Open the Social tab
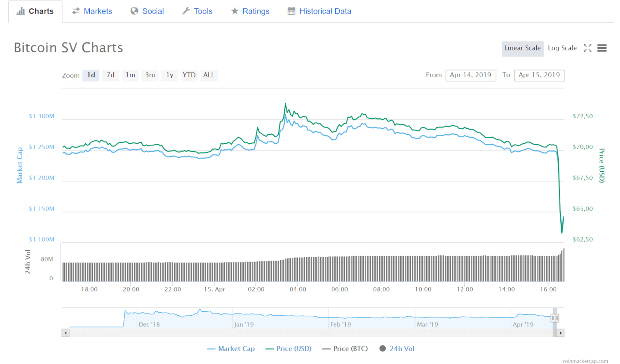Screen dimensions: 620x364 147,11
